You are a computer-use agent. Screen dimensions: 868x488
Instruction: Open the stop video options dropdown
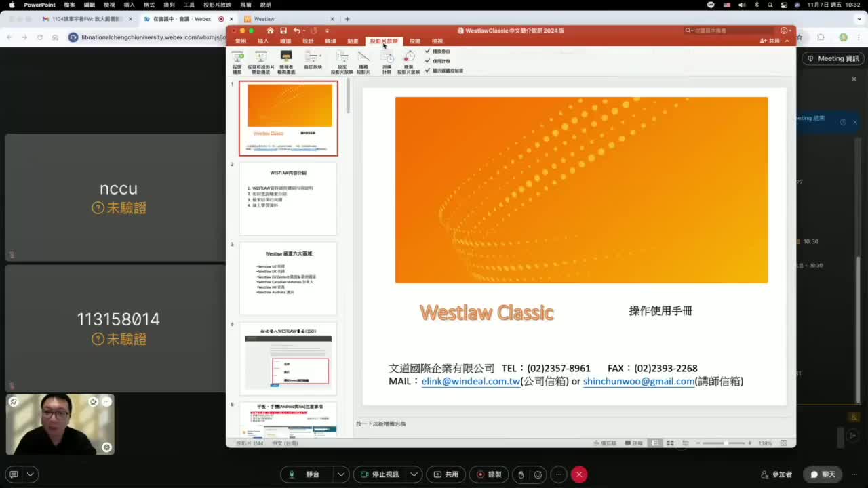click(x=414, y=474)
